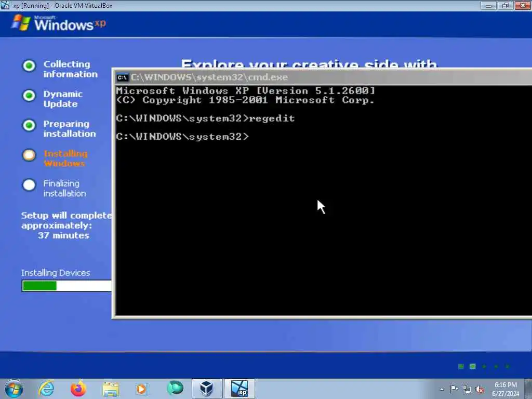Minimize the VirtualBox window

[488, 5]
